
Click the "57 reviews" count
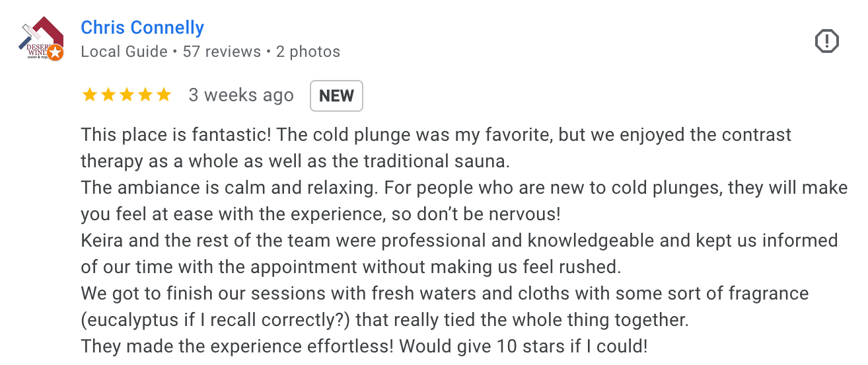tap(221, 52)
